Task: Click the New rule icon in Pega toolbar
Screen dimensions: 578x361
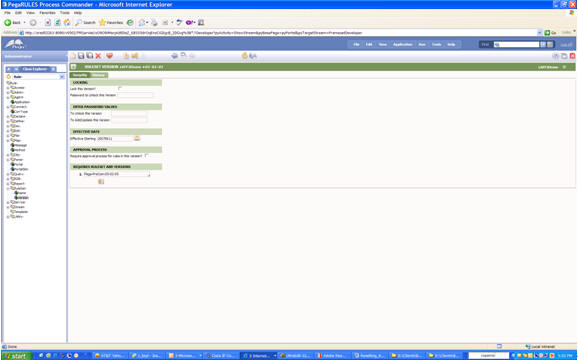Action: click(x=73, y=56)
